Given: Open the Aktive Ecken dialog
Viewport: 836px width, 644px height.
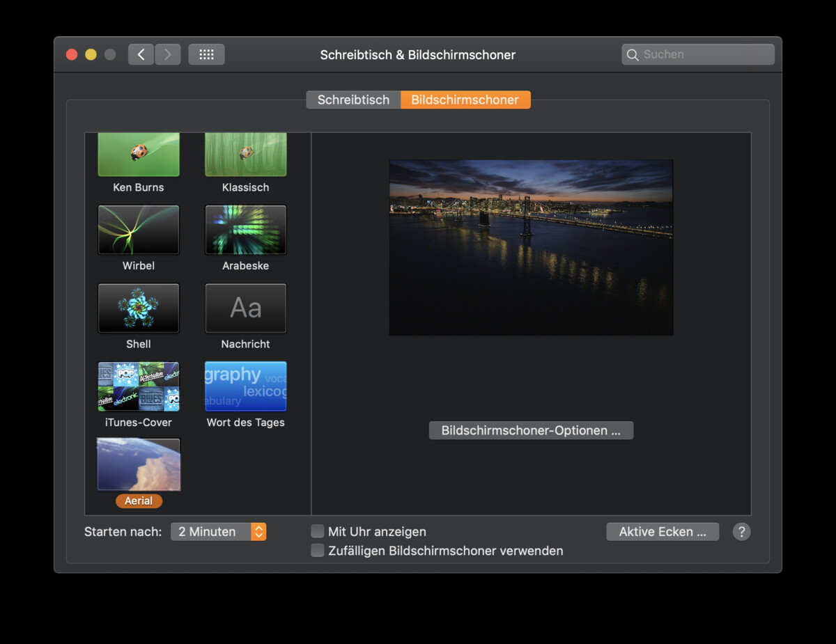Looking at the screenshot, I should tap(662, 531).
